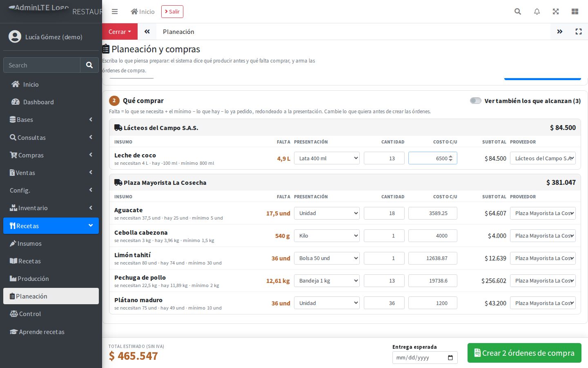The height and width of the screenshot is (368, 588).
Task: Open presentation dropdown for Limón tahití
Action: point(327,258)
